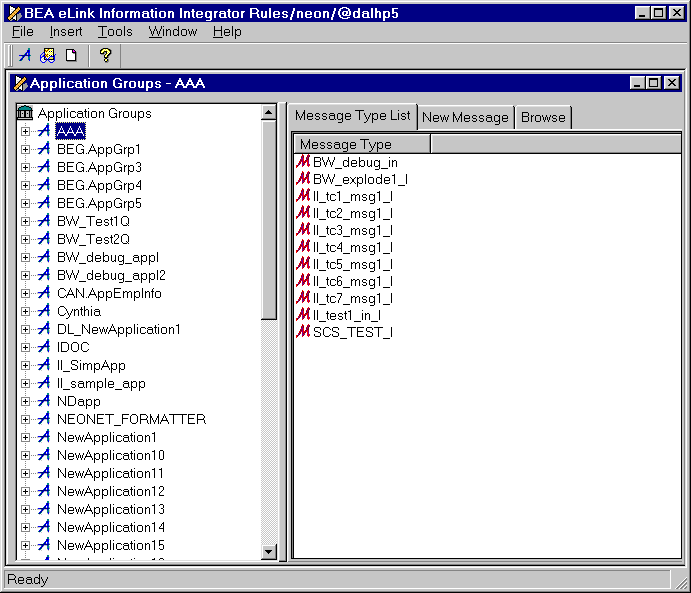Click the A icon beside BW_debug_appl2

pyautogui.click(x=44, y=274)
